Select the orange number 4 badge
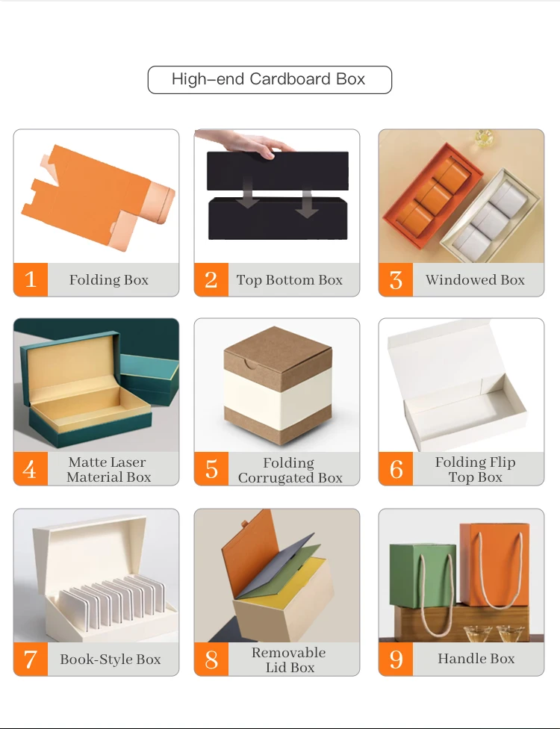This screenshot has height=729, width=560. (31, 468)
